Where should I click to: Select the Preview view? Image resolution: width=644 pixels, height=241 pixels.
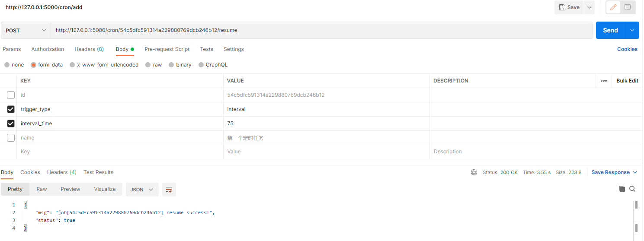click(70, 189)
